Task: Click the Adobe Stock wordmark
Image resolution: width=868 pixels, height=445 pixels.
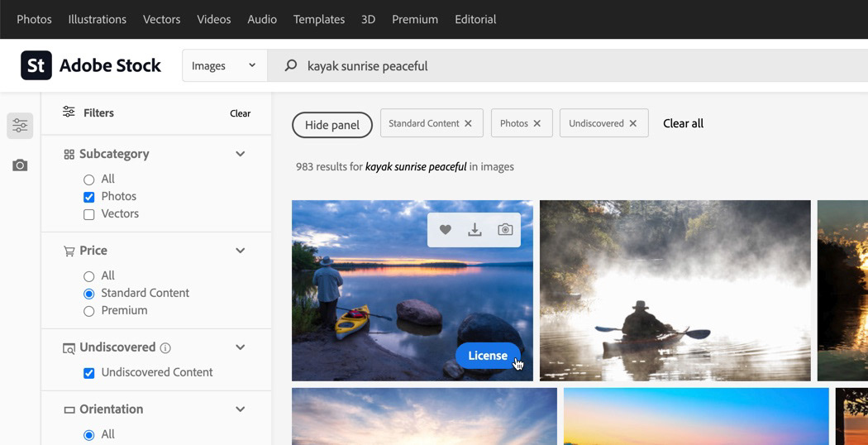Action: [110, 65]
